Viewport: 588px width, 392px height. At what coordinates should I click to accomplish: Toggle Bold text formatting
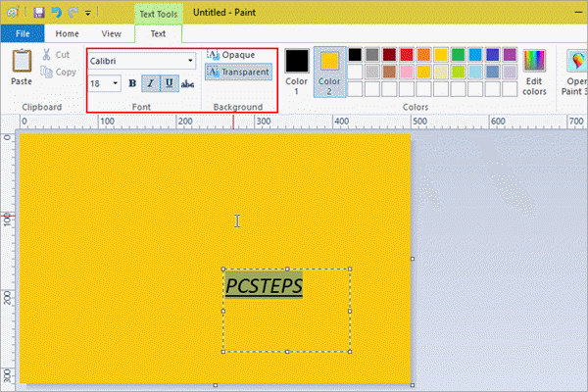tap(132, 84)
